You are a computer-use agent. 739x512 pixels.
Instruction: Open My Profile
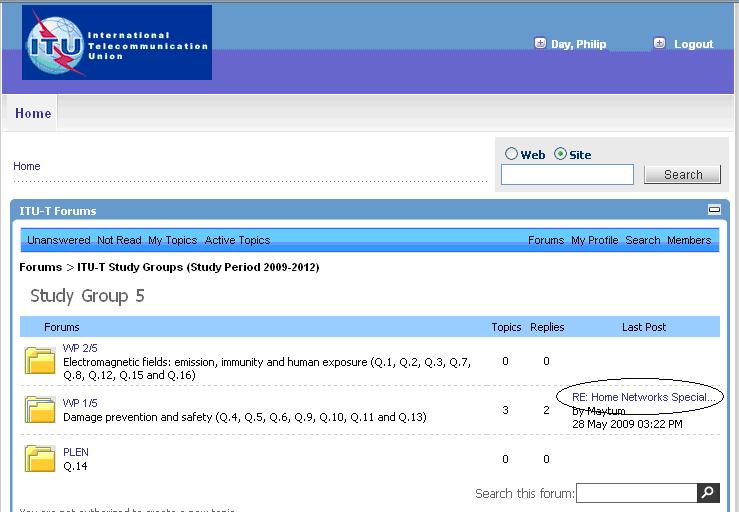click(x=594, y=240)
